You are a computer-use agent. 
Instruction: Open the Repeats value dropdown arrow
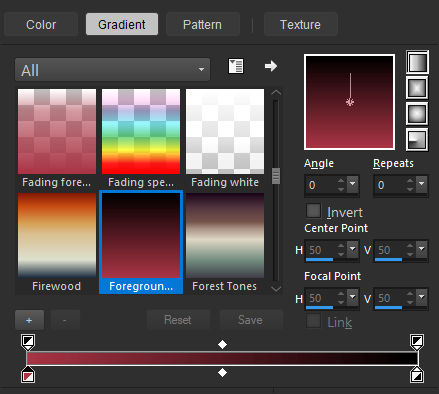pos(422,184)
